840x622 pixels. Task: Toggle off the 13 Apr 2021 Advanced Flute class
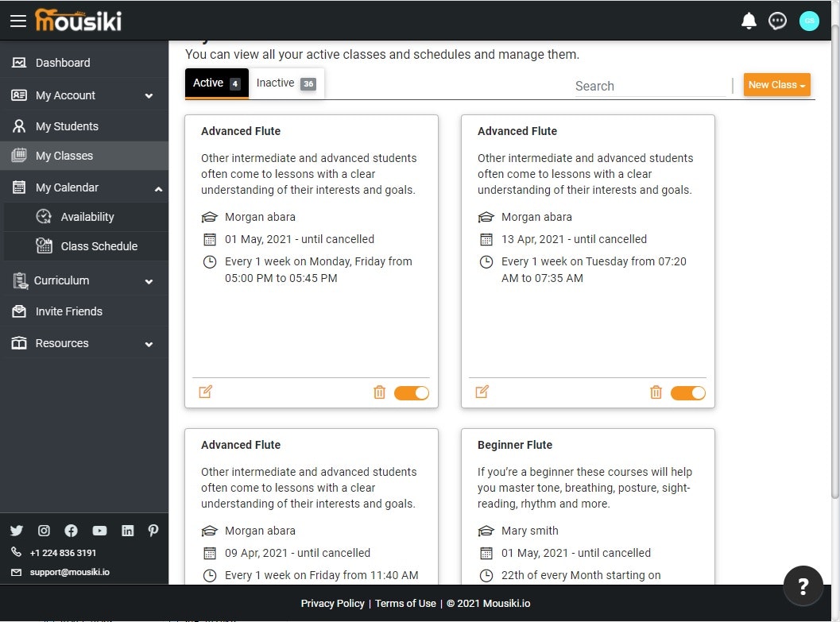(688, 393)
